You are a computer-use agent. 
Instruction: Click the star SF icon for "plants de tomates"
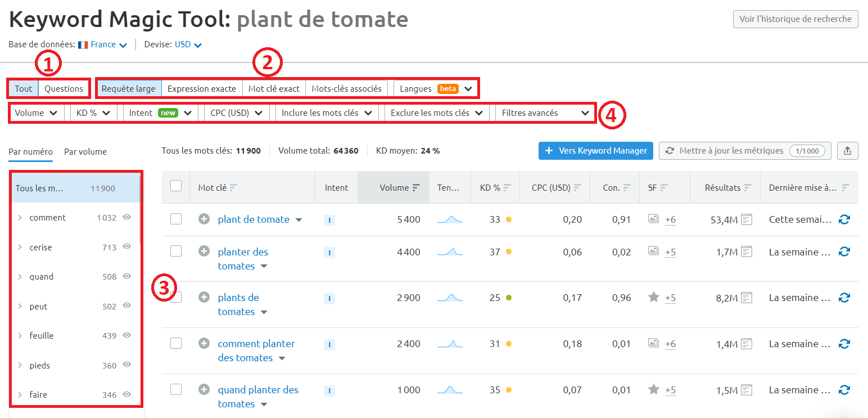653,298
